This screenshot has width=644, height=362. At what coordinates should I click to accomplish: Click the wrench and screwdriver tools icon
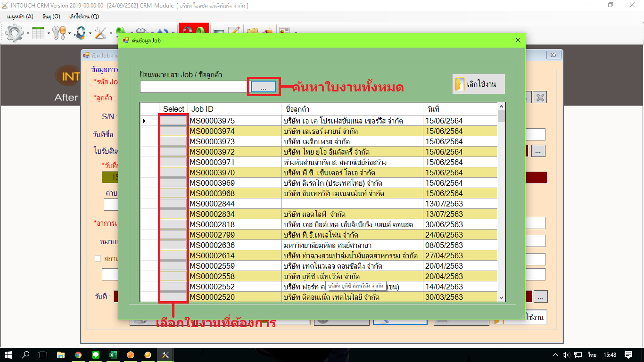pyautogui.click(x=59, y=33)
